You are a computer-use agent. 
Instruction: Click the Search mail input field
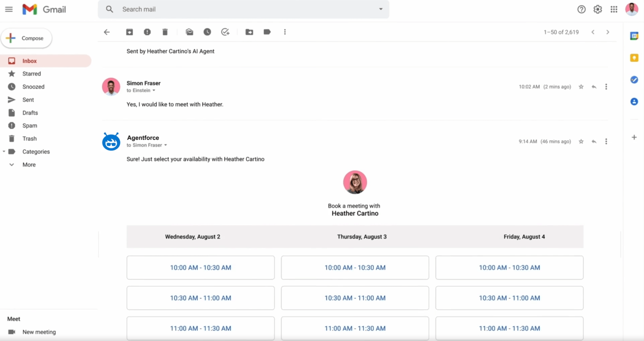pyautogui.click(x=227, y=9)
